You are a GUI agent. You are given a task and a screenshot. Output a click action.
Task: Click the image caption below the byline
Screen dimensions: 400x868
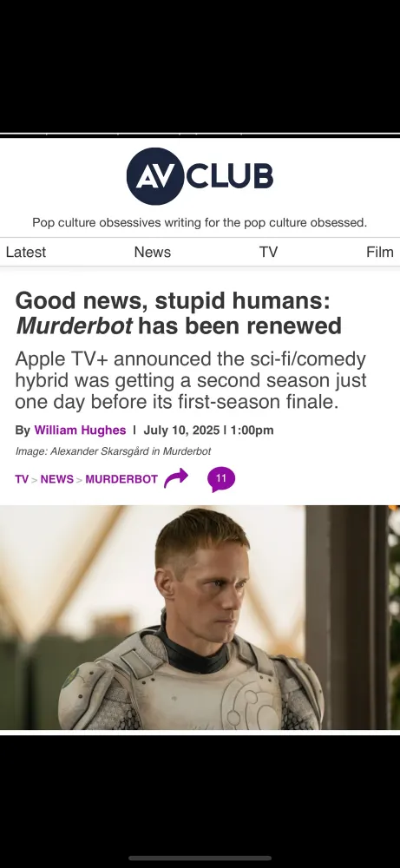pyautogui.click(x=113, y=451)
